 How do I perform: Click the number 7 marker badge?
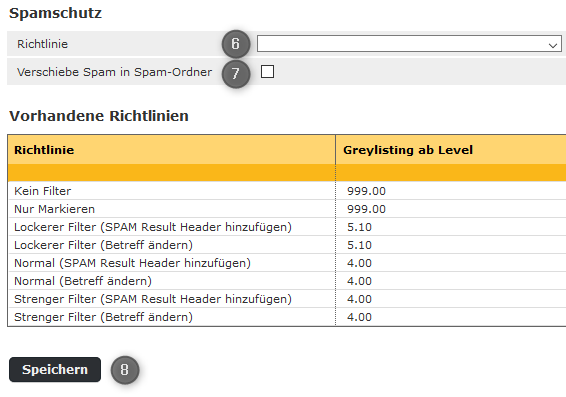coord(236,74)
